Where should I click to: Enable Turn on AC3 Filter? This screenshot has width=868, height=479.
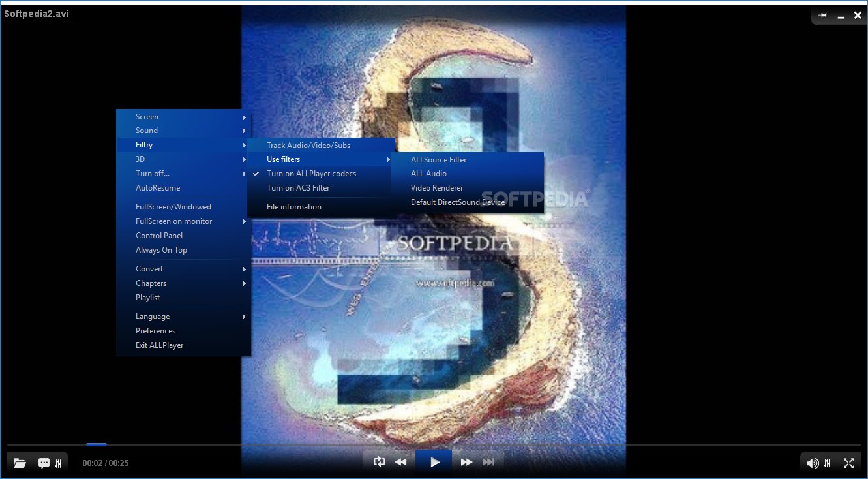(x=321, y=188)
